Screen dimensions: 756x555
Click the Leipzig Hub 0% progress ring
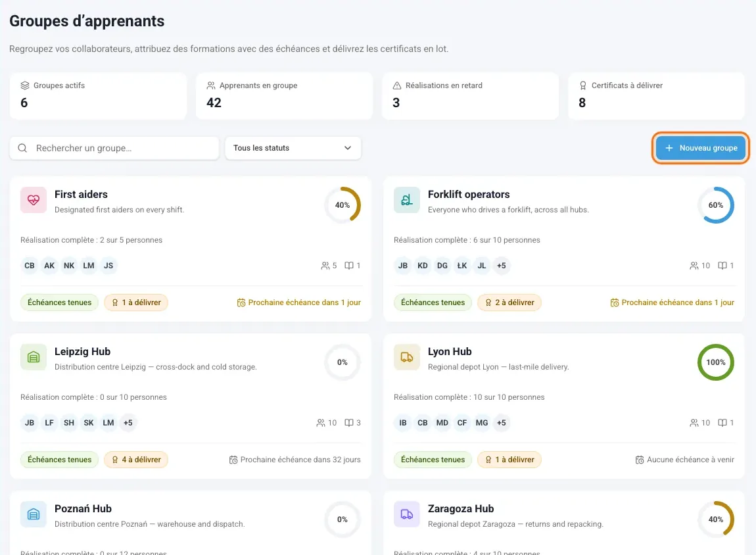(x=343, y=362)
